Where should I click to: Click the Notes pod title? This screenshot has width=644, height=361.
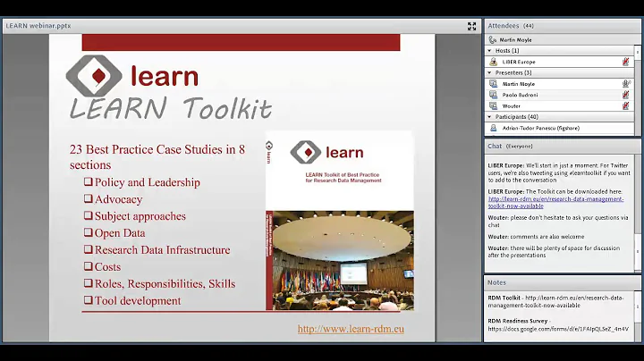[496, 282]
